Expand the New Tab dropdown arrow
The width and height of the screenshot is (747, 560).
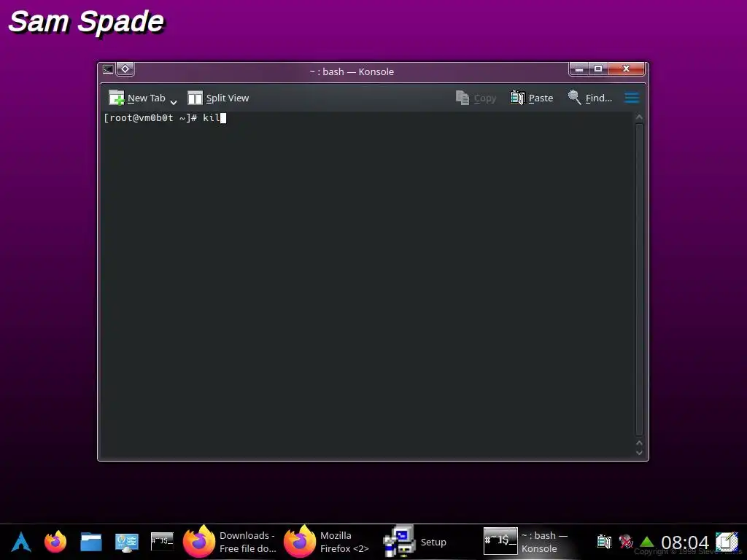[x=174, y=102]
